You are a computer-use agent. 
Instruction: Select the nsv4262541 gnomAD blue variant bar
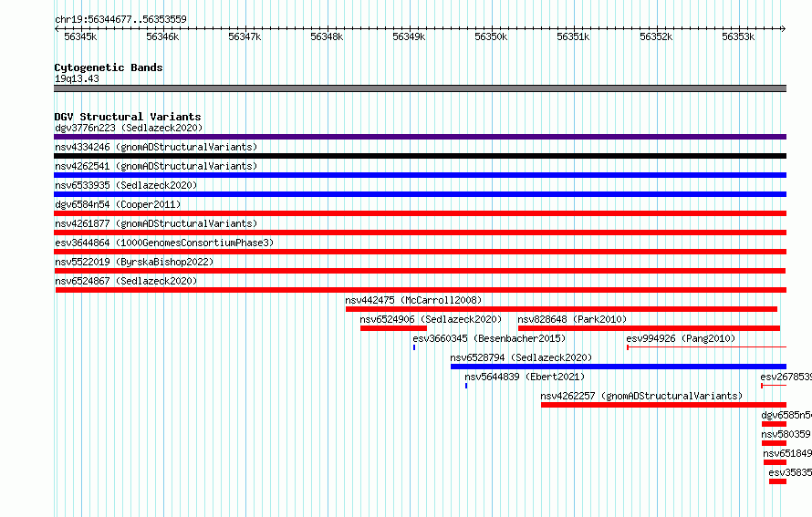pos(420,175)
